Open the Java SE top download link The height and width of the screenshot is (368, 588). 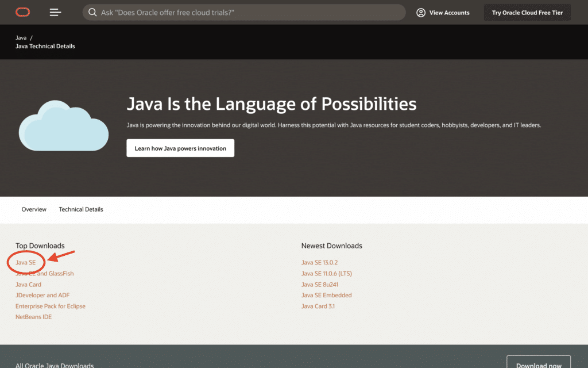26,263
